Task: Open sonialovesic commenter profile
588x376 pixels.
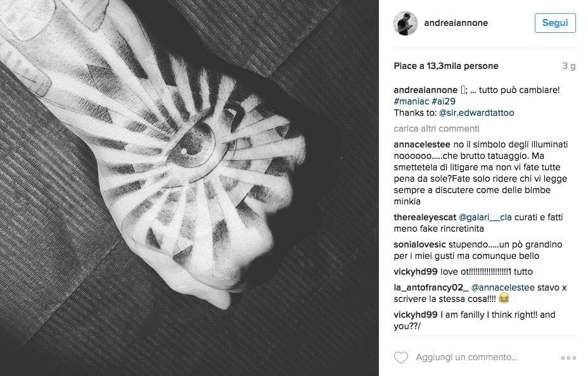Action: point(419,244)
